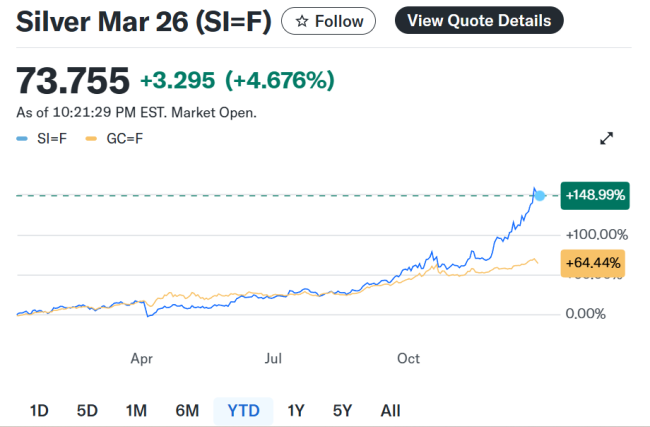Open View Quote Details
This screenshot has height=427, width=650.
pyautogui.click(x=479, y=20)
